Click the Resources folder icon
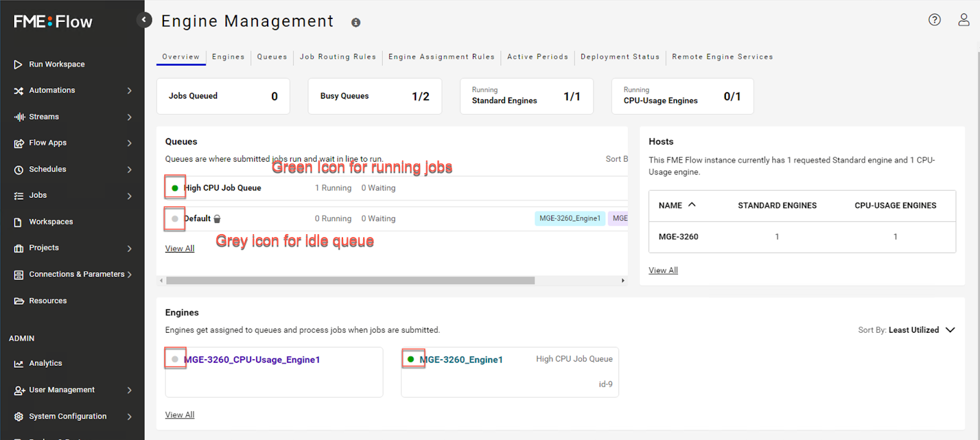 click(18, 301)
